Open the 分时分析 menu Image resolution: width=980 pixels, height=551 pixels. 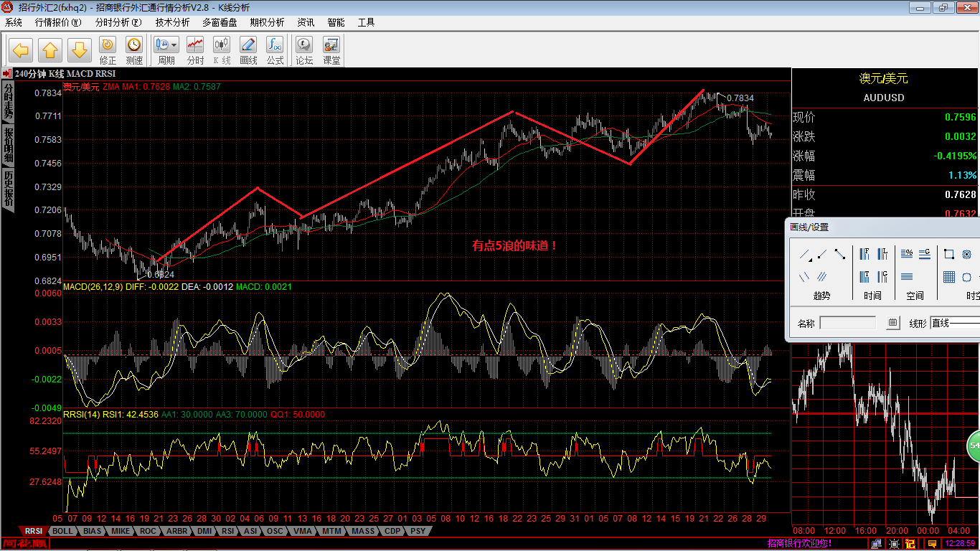pyautogui.click(x=118, y=22)
